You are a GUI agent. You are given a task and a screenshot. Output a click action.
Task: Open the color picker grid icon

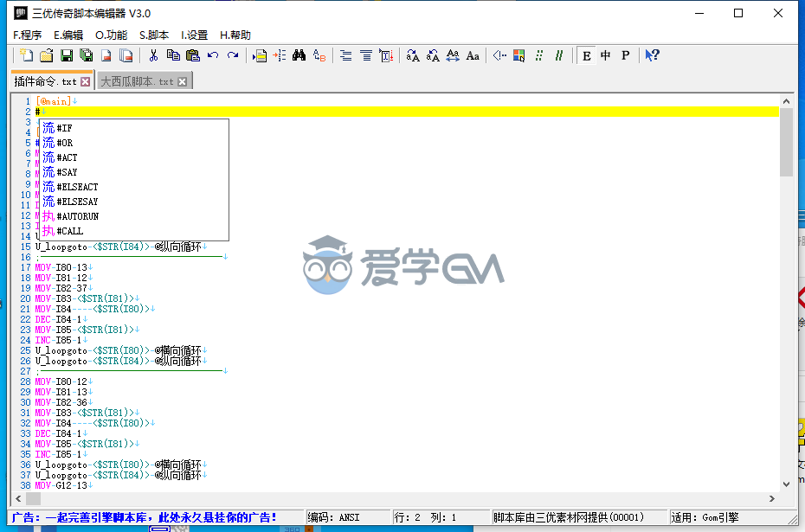point(519,55)
